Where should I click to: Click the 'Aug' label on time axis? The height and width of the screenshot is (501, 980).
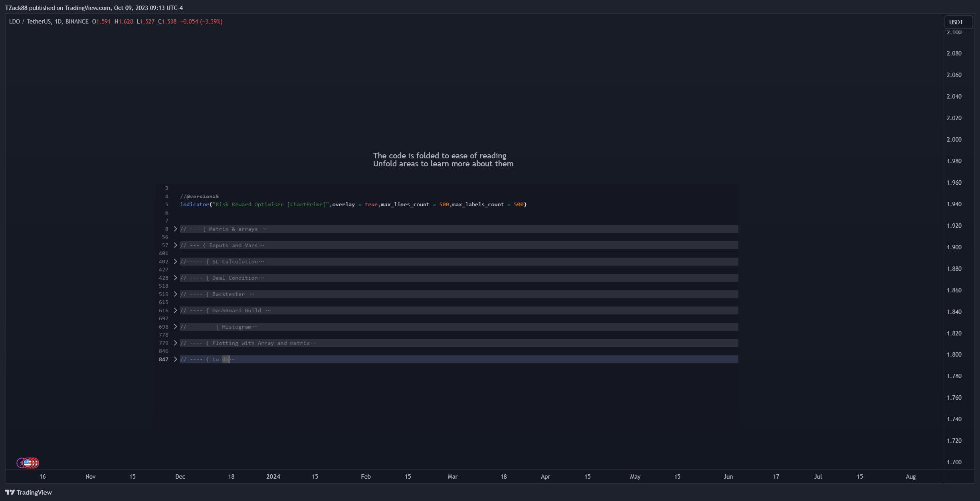911,476
